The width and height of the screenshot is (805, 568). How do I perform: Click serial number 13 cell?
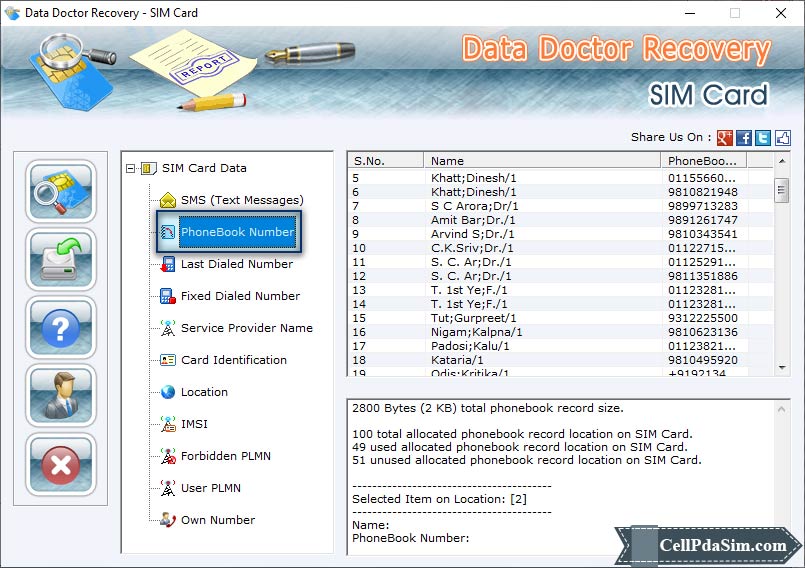pyautogui.click(x=359, y=290)
